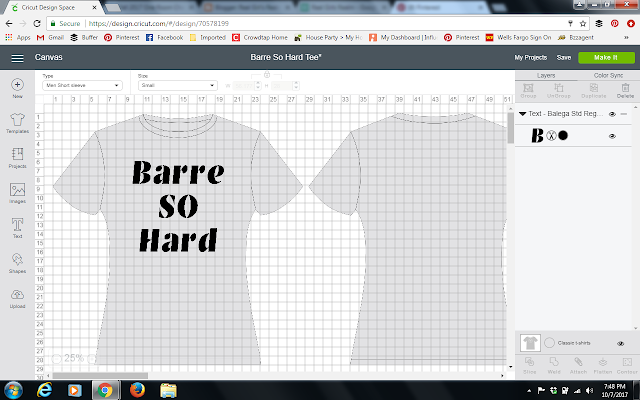Click the Group layers button

(x=528, y=91)
